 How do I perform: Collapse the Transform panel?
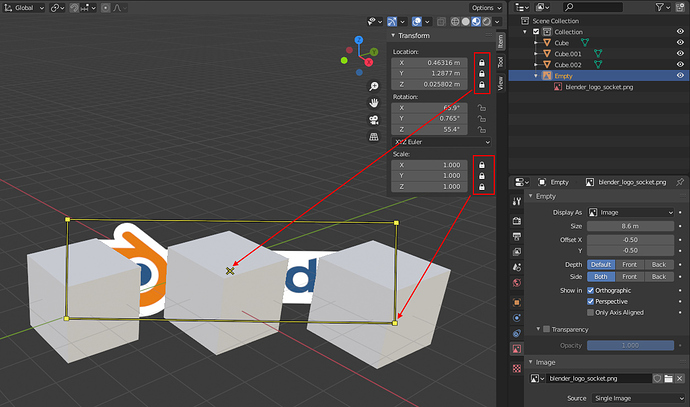point(393,35)
